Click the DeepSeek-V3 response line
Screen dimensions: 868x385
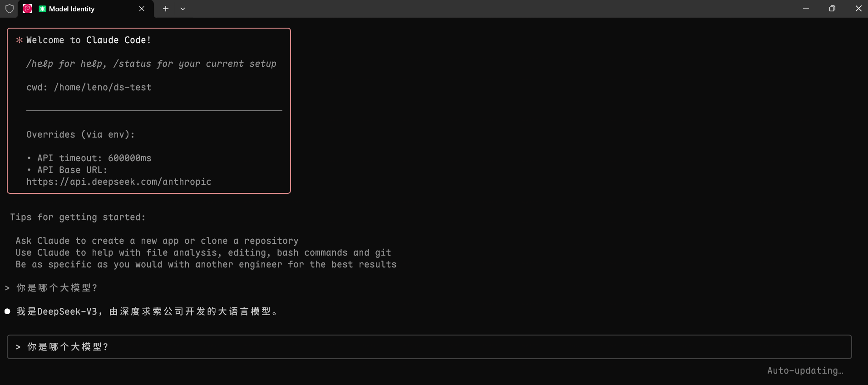pyautogui.click(x=147, y=311)
